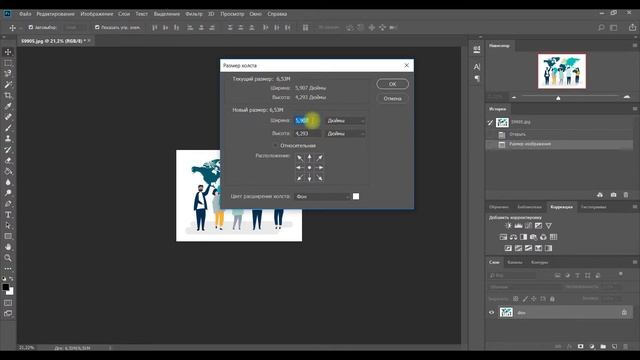Toggle layer filter switch in Layers panel
Viewport: 640px width, 360px height.
[620, 274]
